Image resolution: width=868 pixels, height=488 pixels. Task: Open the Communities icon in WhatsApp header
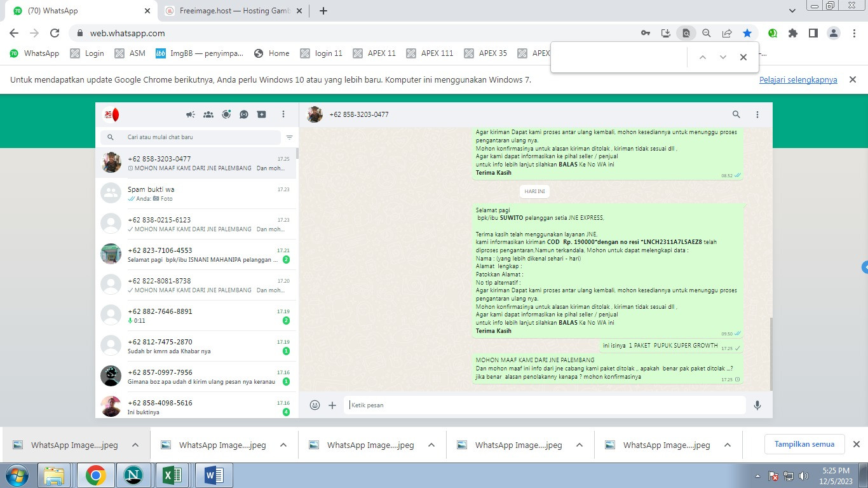click(x=208, y=114)
